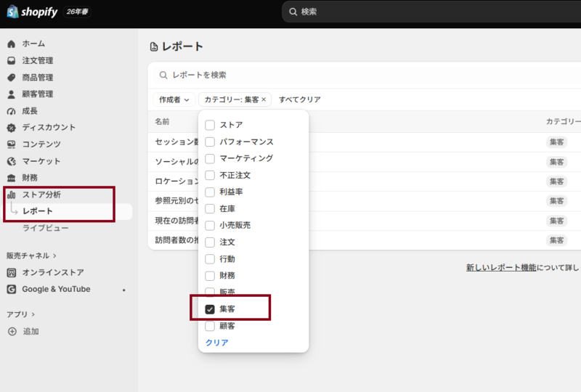
Task: Open マーケット via its globe icon
Action: tap(12, 161)
